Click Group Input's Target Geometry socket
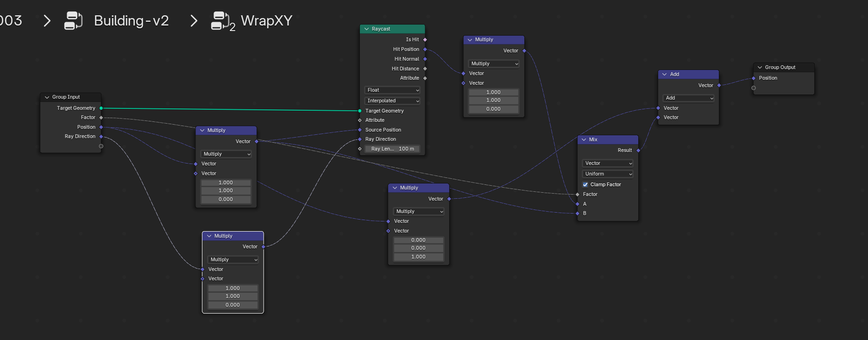The width and height of the screenshot is (868, 340). pyautogui.click(x=101, y=108)
